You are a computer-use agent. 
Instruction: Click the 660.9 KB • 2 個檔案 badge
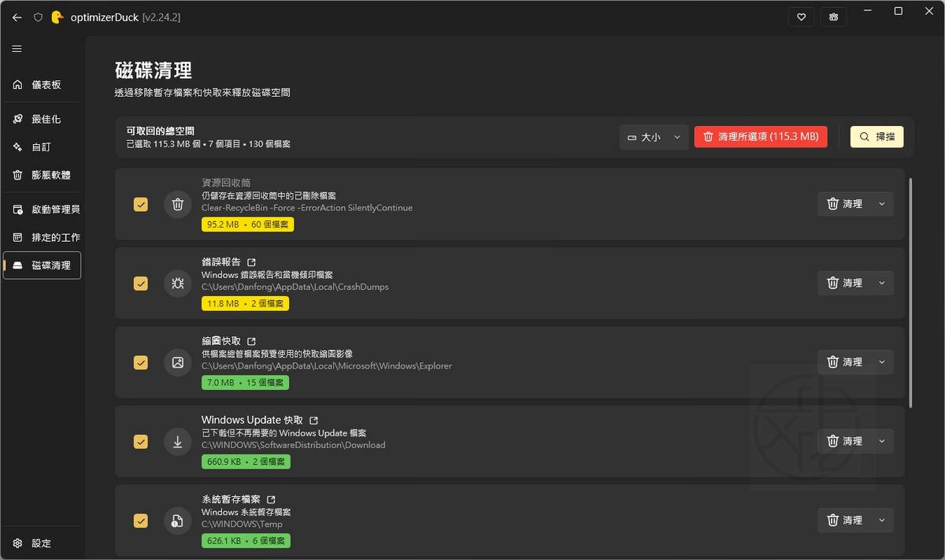pos(246,462)
